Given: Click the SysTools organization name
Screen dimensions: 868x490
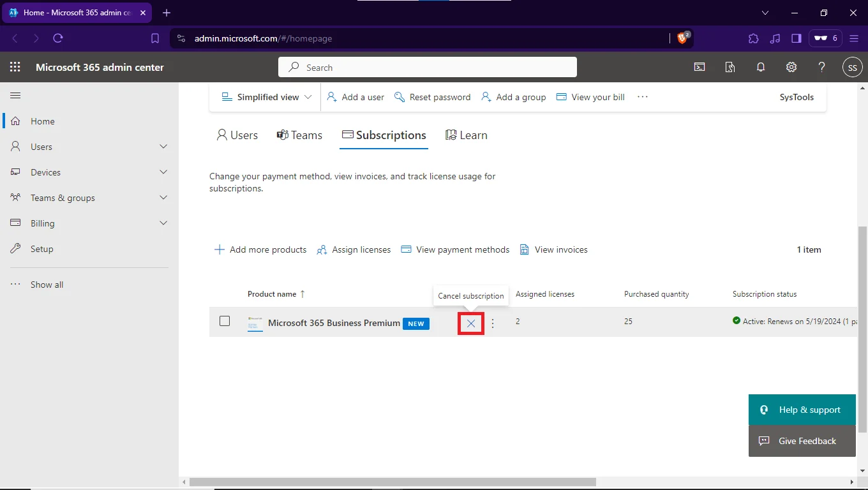Looking at the screenshot, I should [x=797, y=97].
